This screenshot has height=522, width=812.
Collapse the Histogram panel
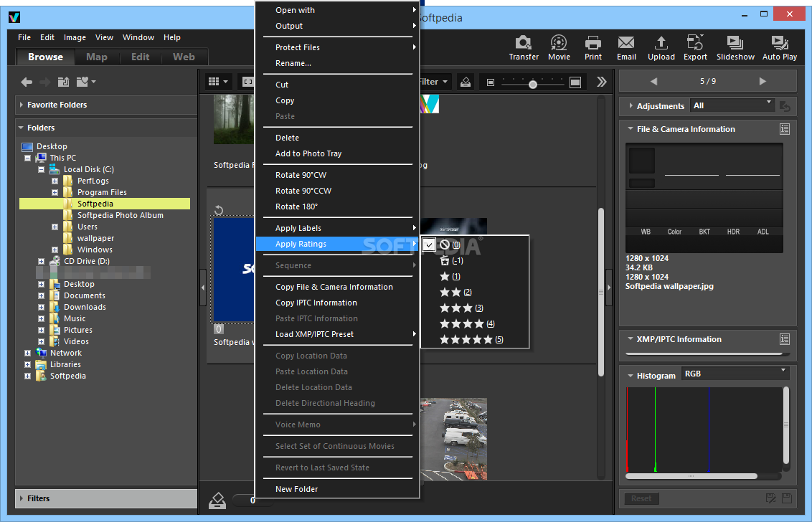[x=631, y=376]
